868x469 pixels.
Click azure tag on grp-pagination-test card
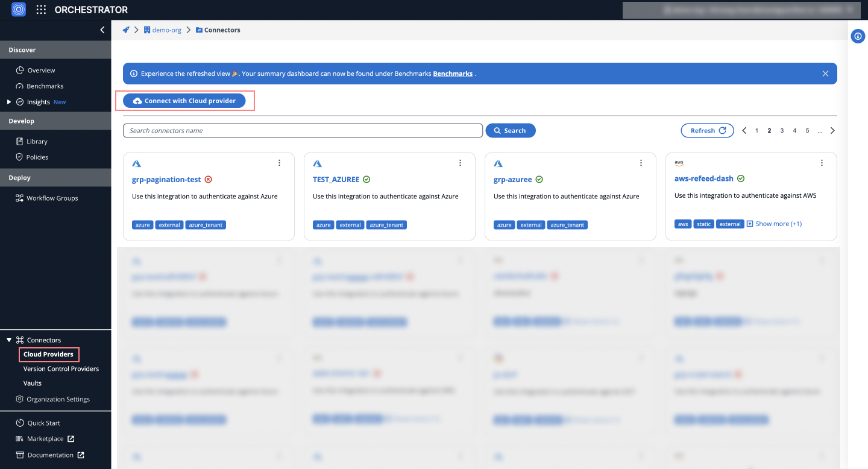click(143, 225)
